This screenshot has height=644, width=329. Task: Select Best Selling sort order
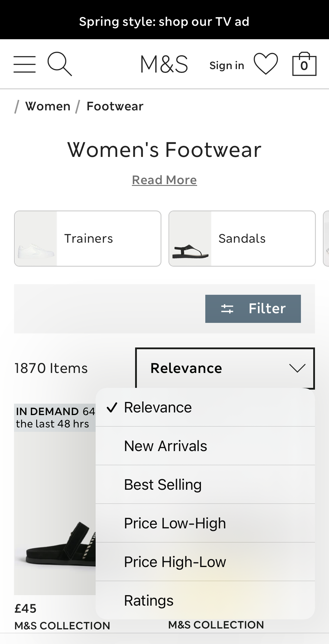(162, 484)
